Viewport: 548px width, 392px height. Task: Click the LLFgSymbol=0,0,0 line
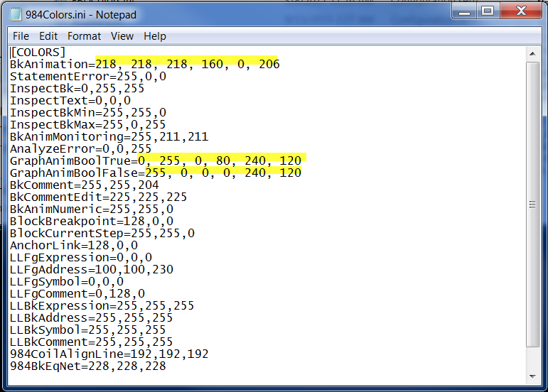tap(67, 281)
